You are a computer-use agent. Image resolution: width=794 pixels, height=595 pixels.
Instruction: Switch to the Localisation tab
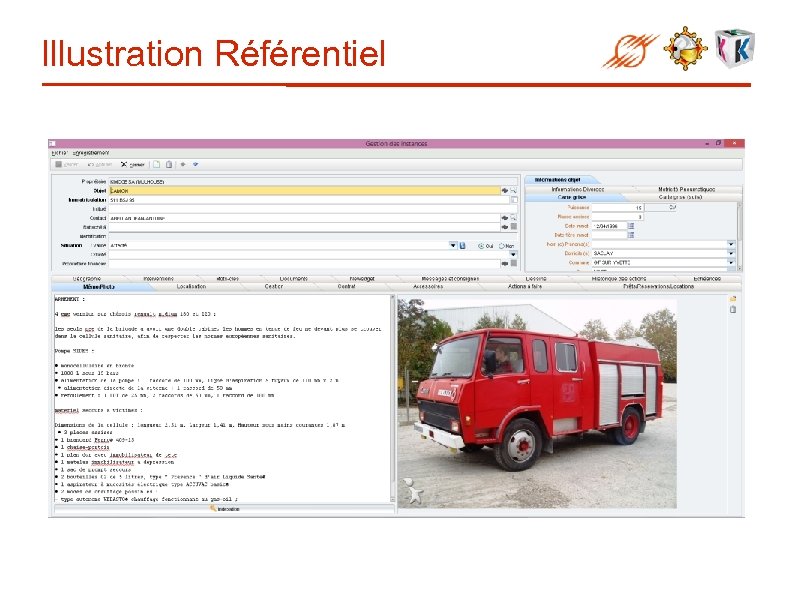[x=191, y=287]
